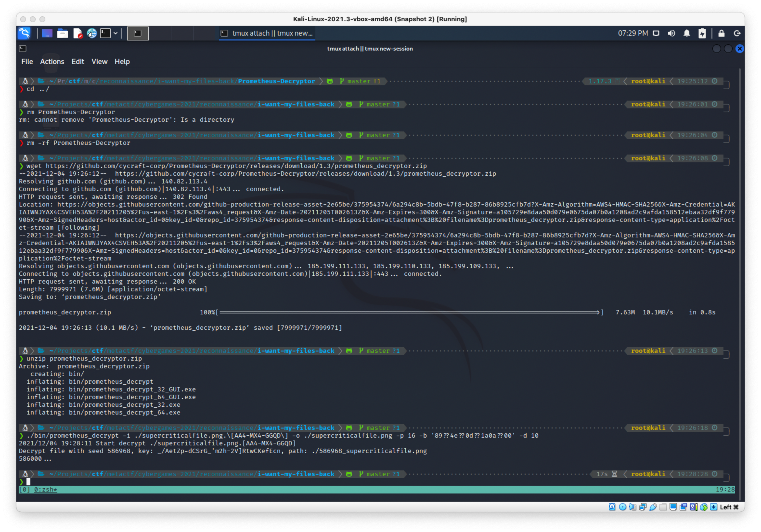Image resolution: width=761 pixels, height=532 pixels.
Task: Click the power manager battery icon
Action: pos(702,33)
